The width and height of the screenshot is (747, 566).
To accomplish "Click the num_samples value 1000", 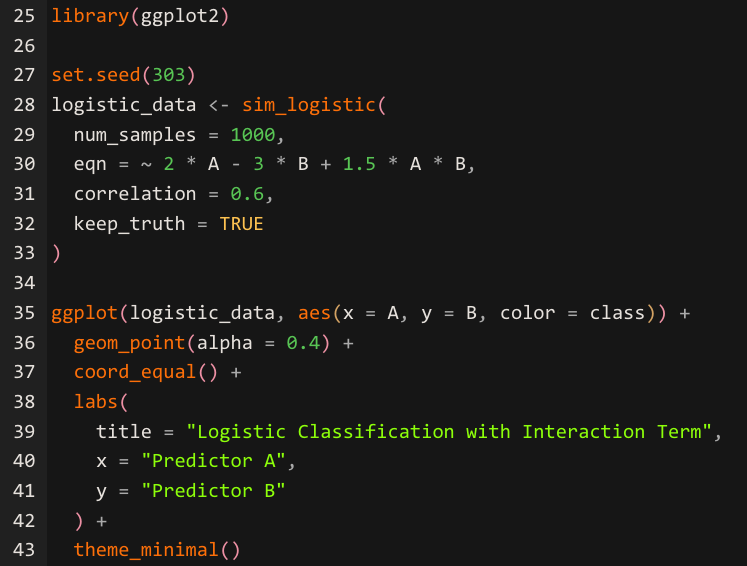I will coord(253,135).
